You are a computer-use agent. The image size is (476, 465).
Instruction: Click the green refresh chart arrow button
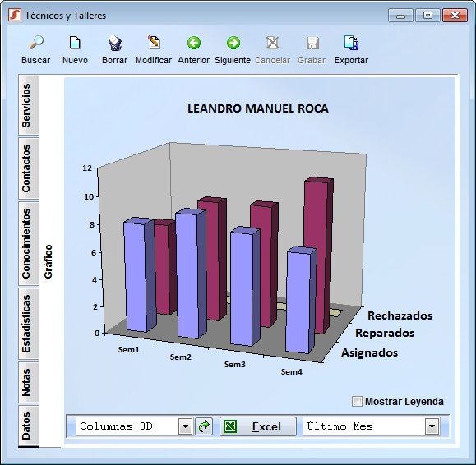204,426
